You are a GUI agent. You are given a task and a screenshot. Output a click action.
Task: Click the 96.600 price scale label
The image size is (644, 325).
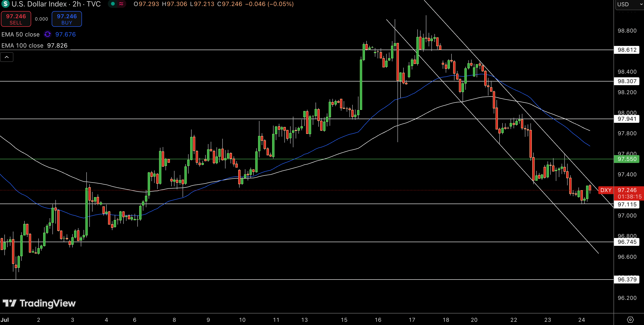click(627, 257)
